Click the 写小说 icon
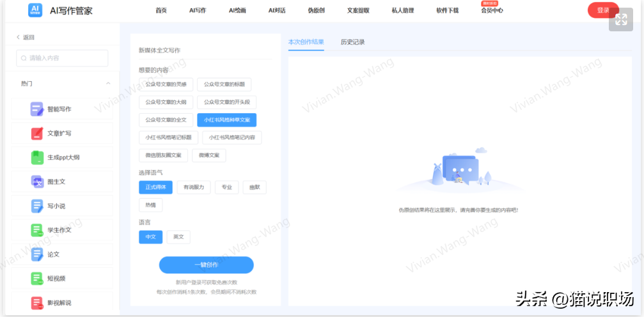The image size is (644, 317). [x=37, y=206]
